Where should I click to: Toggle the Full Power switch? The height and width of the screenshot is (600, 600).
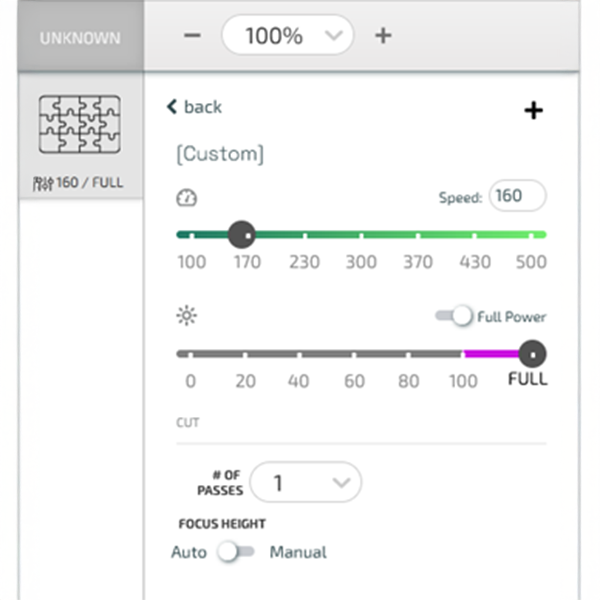(x=455, y=317)
